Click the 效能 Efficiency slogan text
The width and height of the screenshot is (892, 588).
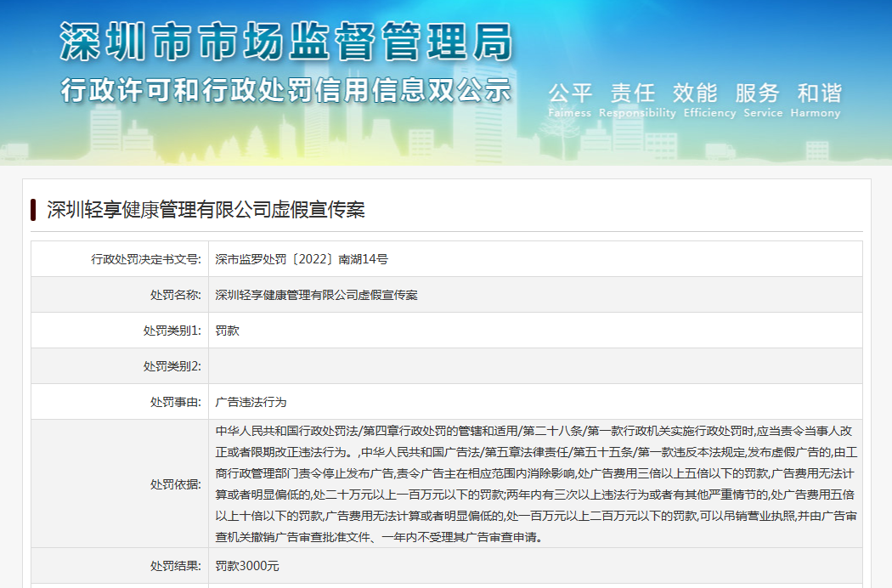(x=709, y=100)
